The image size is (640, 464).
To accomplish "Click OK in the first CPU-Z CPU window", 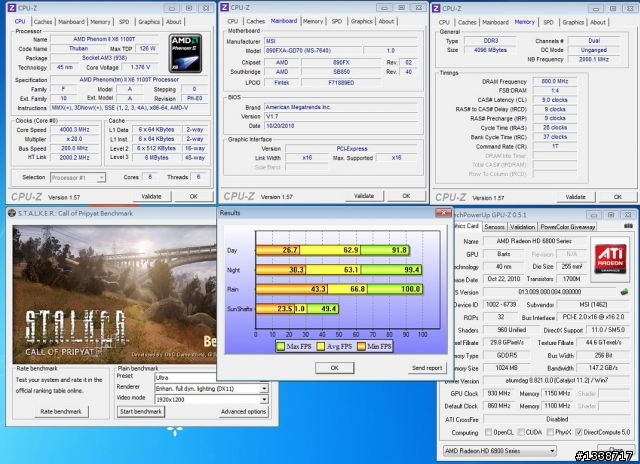I will pos(193,196).
